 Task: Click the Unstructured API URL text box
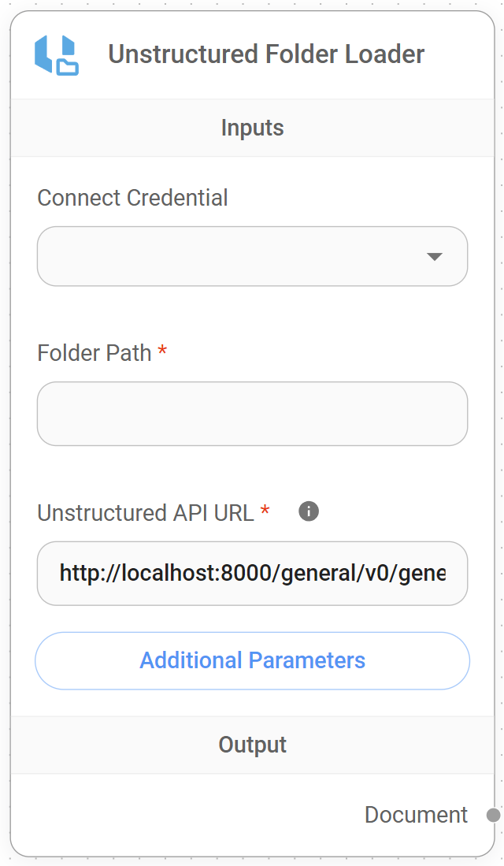pos(252,574)
